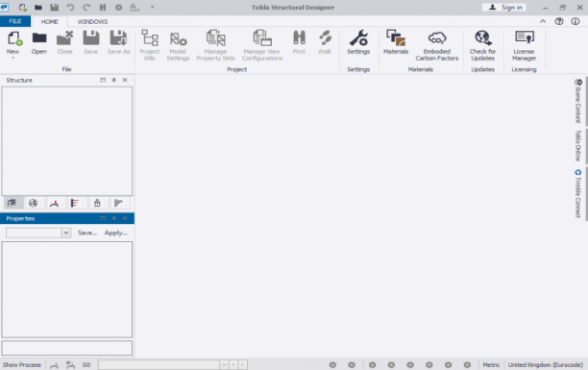Switch to Structure tree view icon tab
The image size is (588, 370).
tap(12, 203)
